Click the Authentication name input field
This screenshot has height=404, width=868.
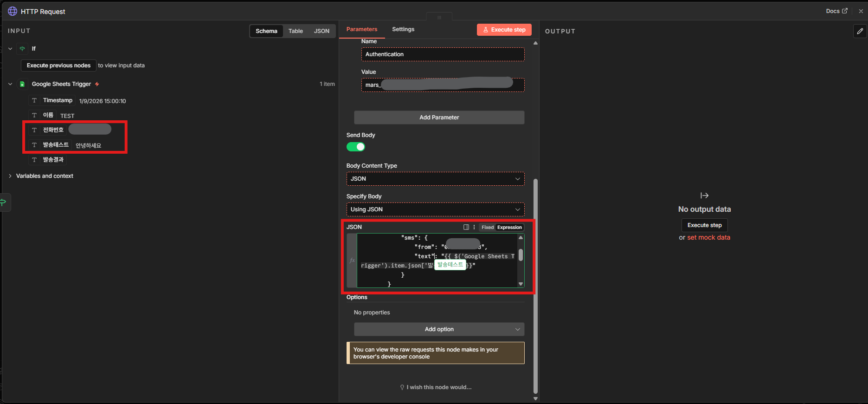[443, 54]
